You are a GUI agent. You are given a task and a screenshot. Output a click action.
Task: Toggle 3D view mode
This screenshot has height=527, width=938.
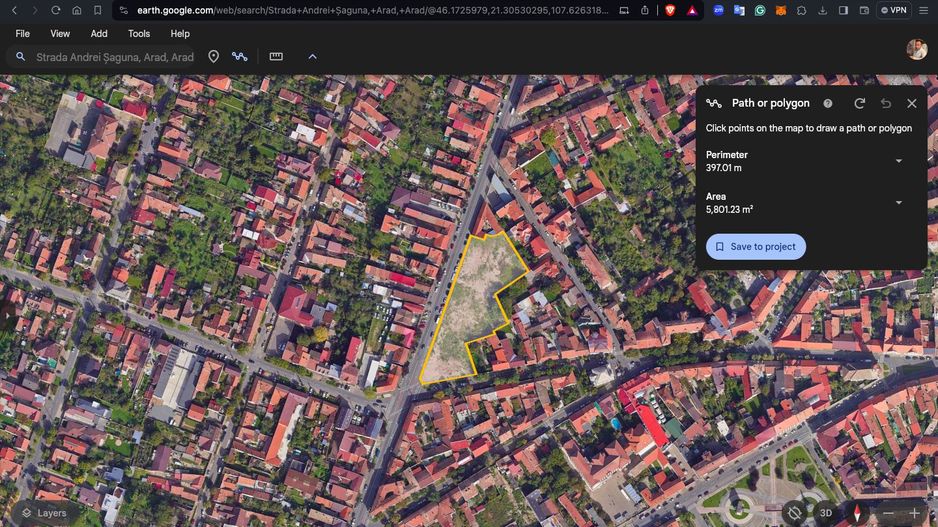pyautogui.click(x=826, y=513)
